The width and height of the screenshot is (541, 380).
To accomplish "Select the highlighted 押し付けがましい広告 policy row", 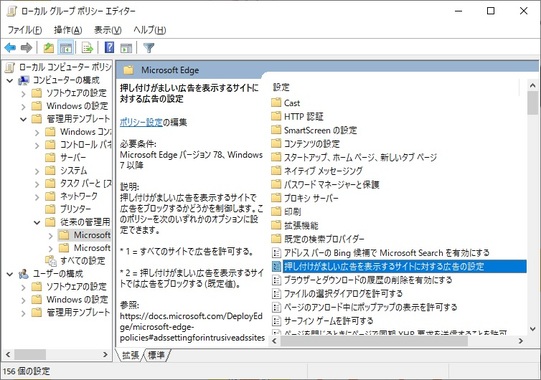I will point(399,266).
